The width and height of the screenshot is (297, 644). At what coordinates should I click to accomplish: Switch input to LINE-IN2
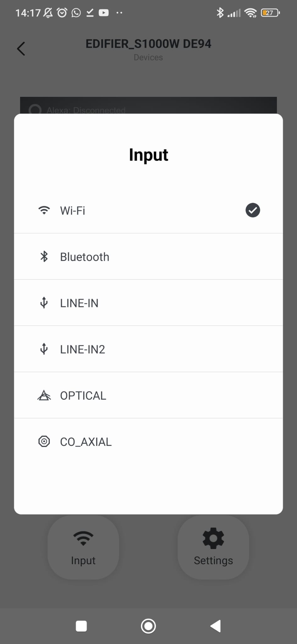(x=82, y=349)
